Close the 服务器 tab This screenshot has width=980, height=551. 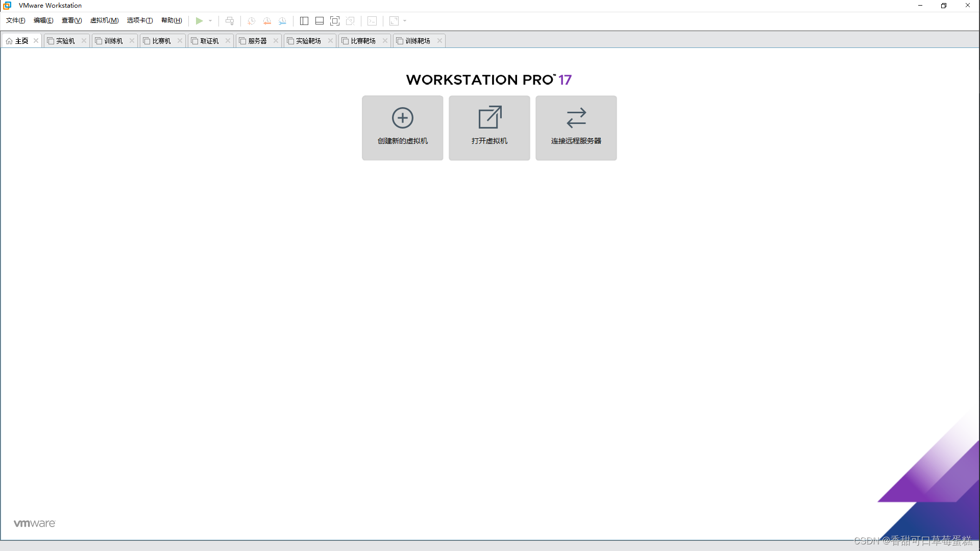[276, 41]
